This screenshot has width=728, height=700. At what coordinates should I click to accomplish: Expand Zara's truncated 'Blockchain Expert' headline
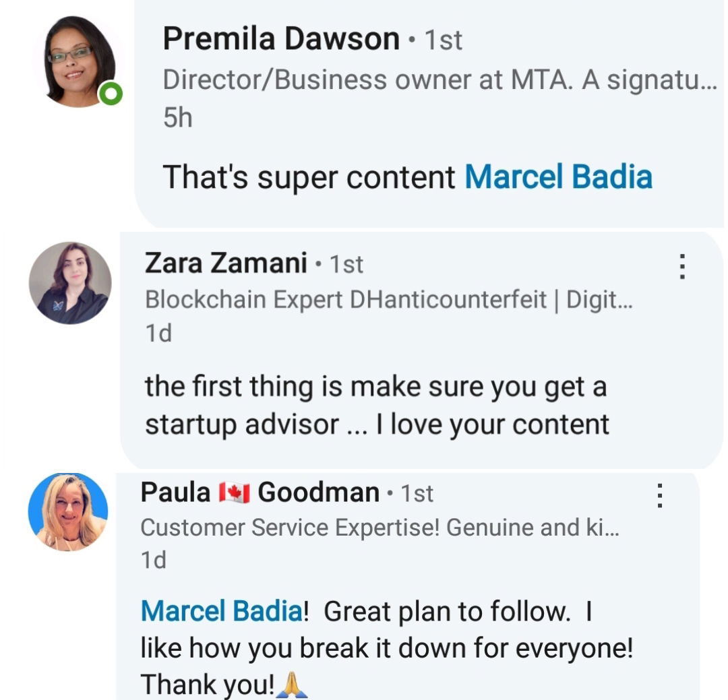click(389, 300)
